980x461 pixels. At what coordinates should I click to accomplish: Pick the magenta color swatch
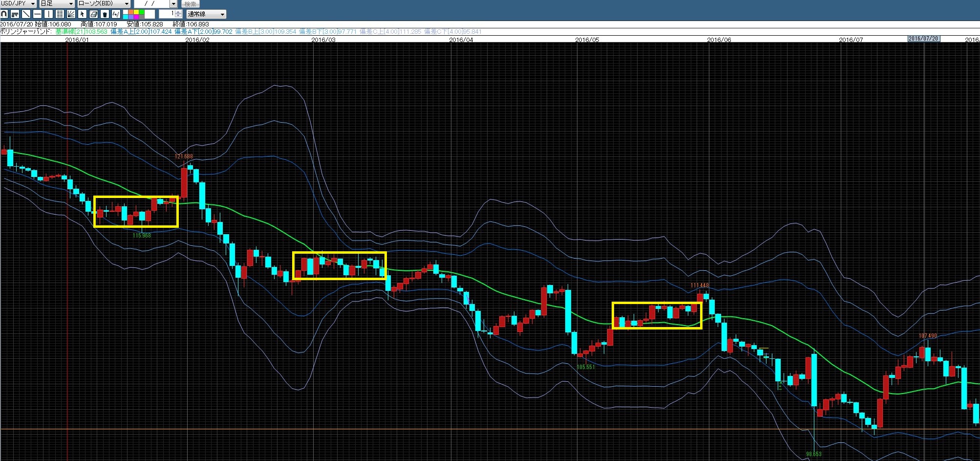tap(136, 17)
